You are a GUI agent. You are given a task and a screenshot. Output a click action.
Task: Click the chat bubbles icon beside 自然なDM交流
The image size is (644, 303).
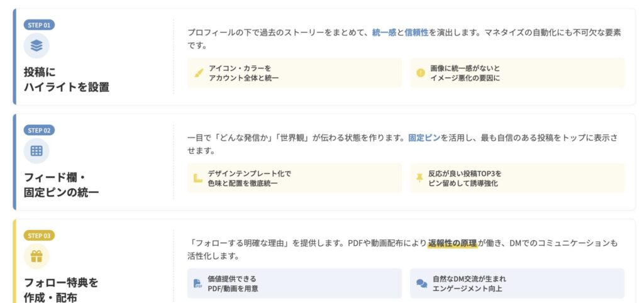pos(421,284)
